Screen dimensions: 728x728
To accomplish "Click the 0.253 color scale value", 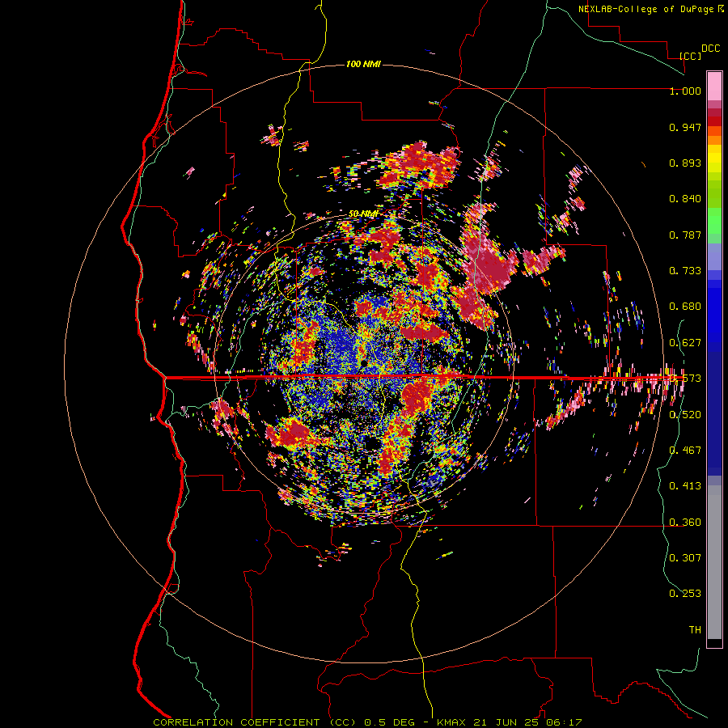I will pyautogui.click(x=685, y=594).
